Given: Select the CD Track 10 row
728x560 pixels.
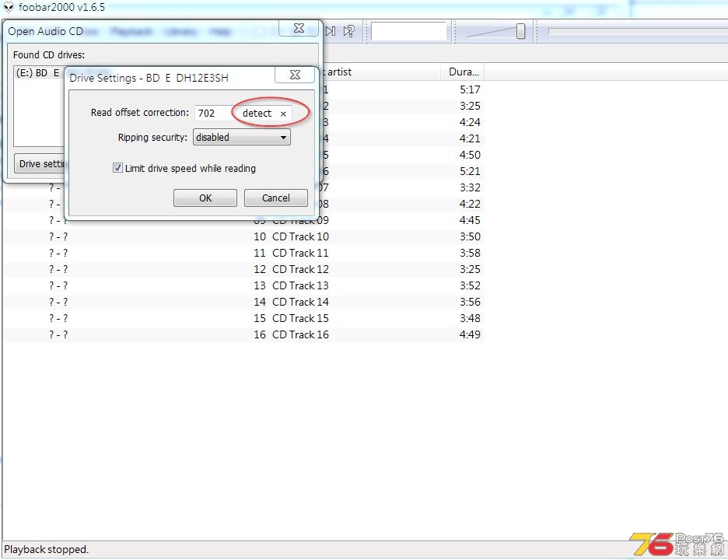Looking at the screenshot, I should [243, 236].
